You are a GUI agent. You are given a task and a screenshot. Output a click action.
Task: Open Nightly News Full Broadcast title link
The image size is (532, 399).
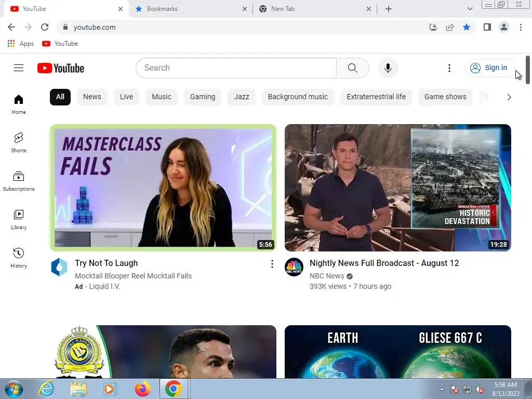pos(384,263)
